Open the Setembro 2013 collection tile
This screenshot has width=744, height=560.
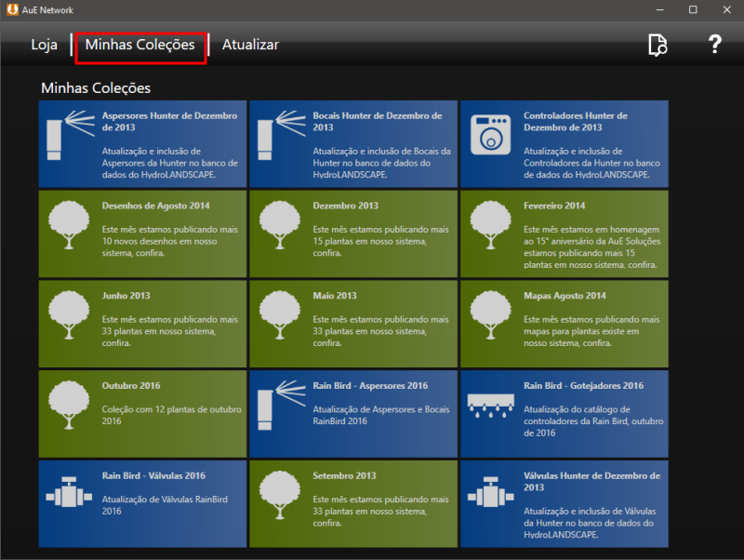[353, 501]
